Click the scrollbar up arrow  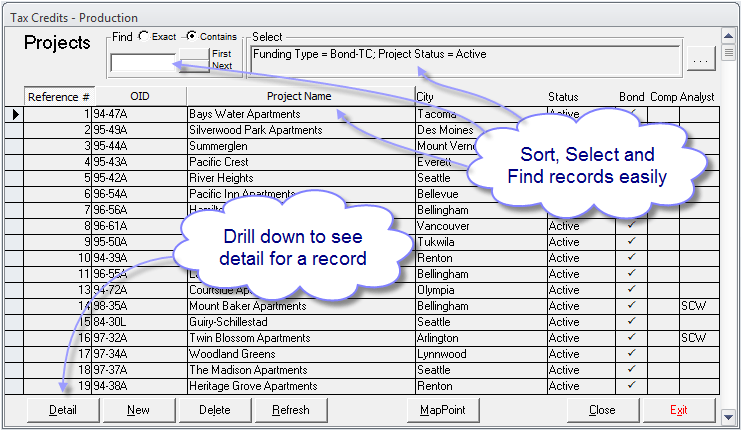tap(728, 36)
